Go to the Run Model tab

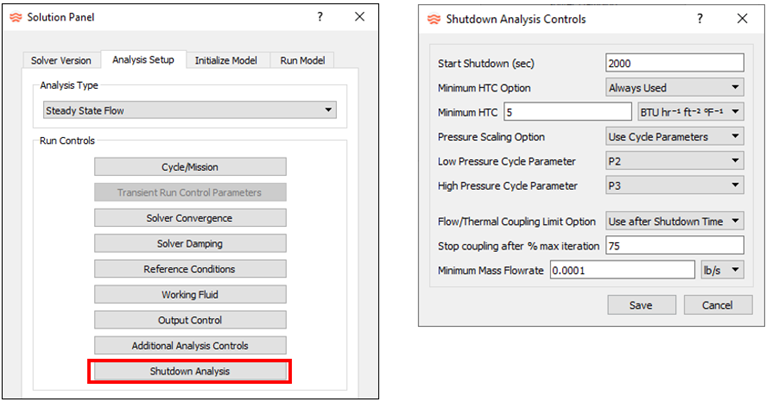(304, 60)
